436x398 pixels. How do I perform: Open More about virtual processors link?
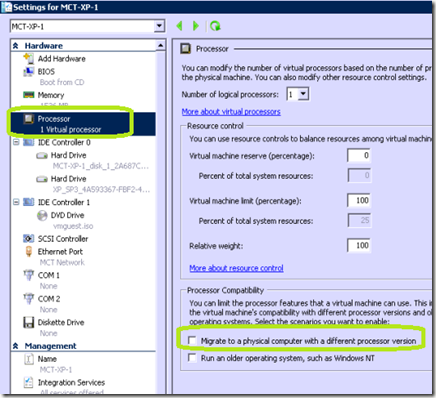coord(231,112)
